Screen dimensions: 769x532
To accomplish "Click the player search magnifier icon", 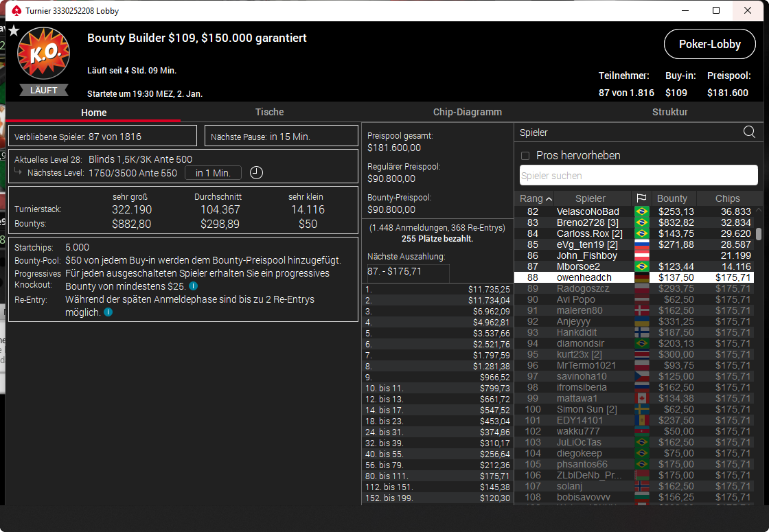I will tap(749, 132).
